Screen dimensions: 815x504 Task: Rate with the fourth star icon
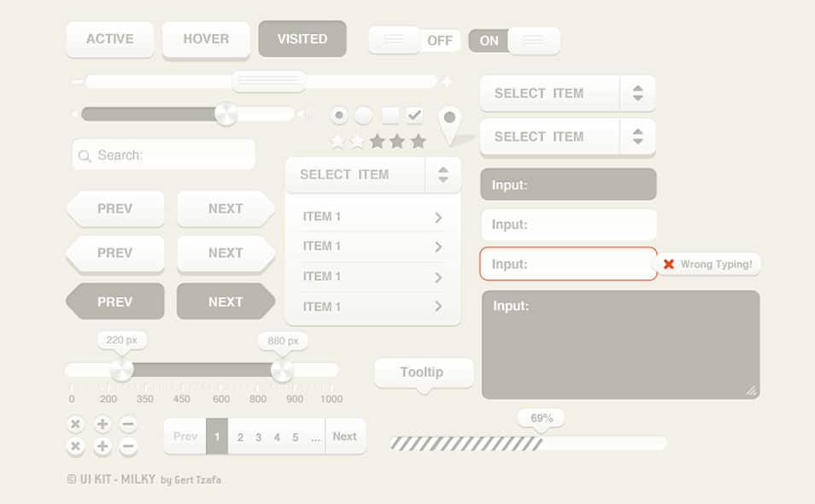point(396,139)
